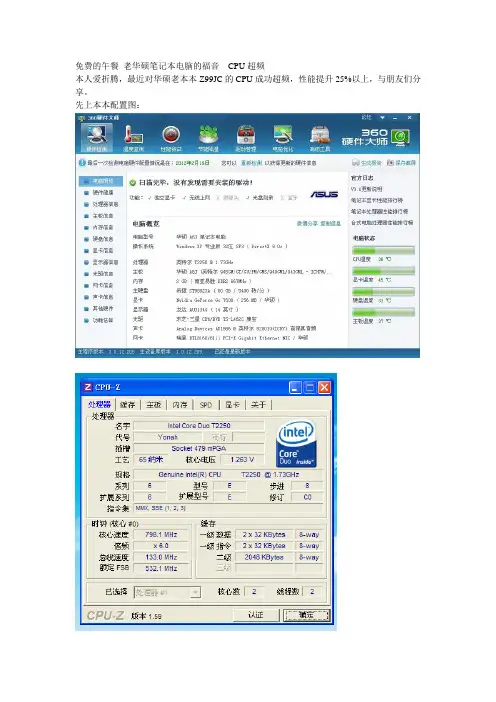Click the CPU温度 temperature bar
Screen dimensions: 496x702
click(x=383, y=251)
